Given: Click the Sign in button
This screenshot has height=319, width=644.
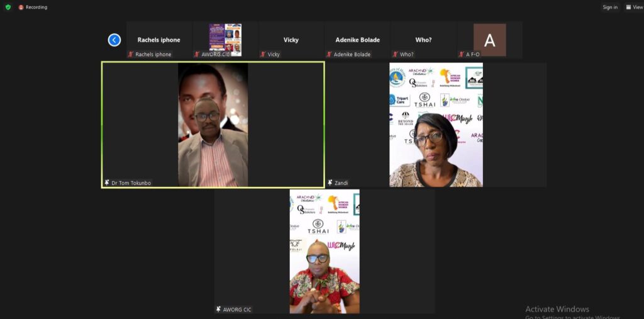Looking at the screenshot, I should click(x=609, y=8).
